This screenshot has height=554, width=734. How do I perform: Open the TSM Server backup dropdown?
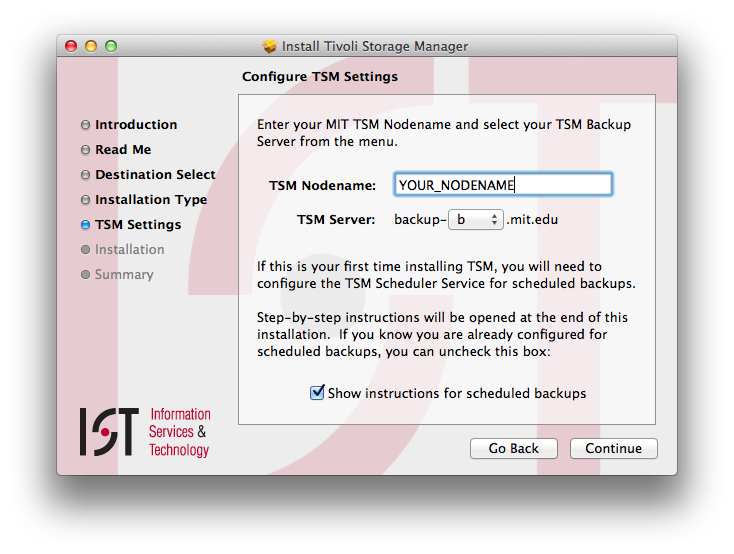[x=476, y=220]
